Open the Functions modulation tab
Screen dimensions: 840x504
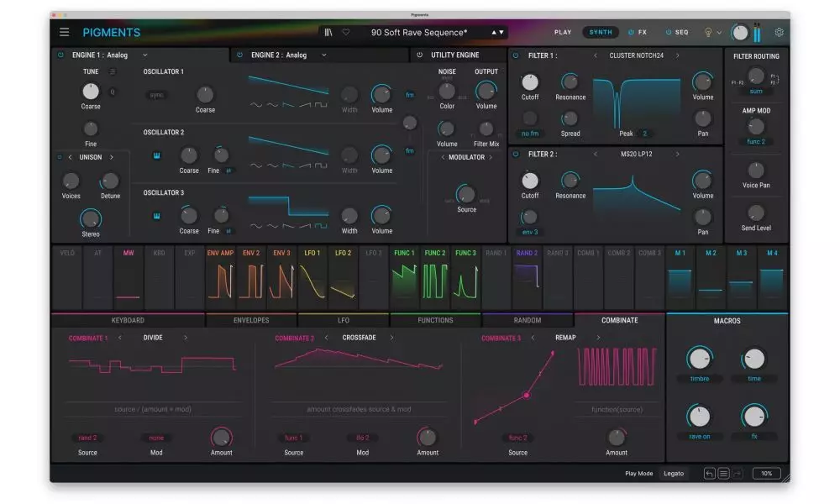point(435,320)
